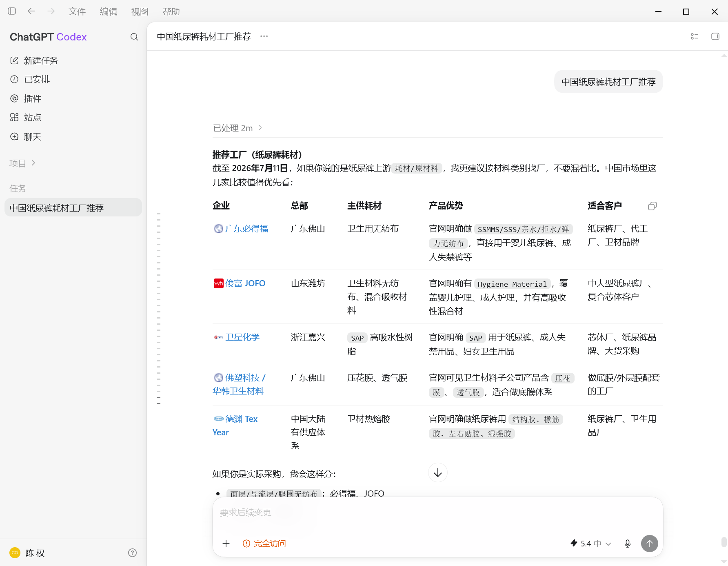This screenshot has width=728, height=566.
Task: Click the 总部 column header
Action: [300, 206]
